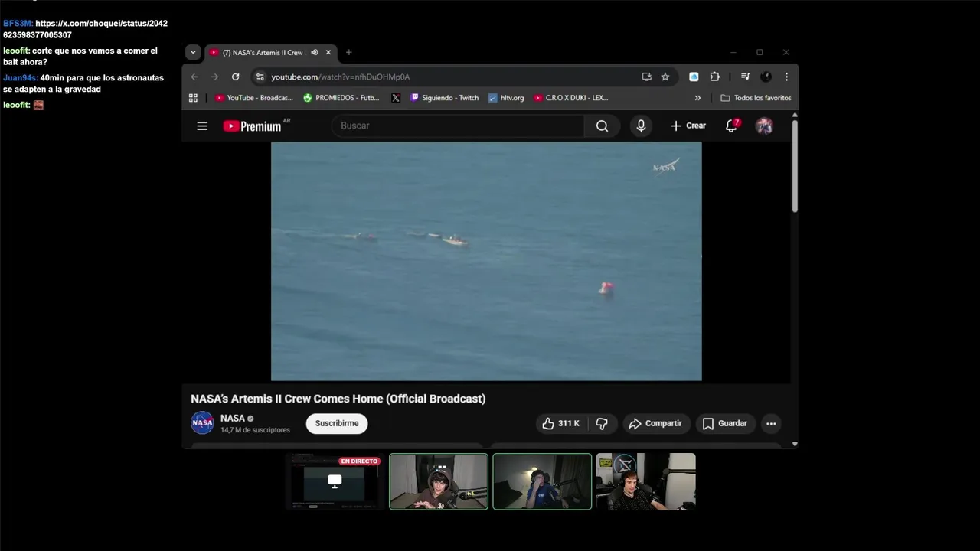Click the Suscribirme button
The image size is (980, 551).
coord(337,423)
